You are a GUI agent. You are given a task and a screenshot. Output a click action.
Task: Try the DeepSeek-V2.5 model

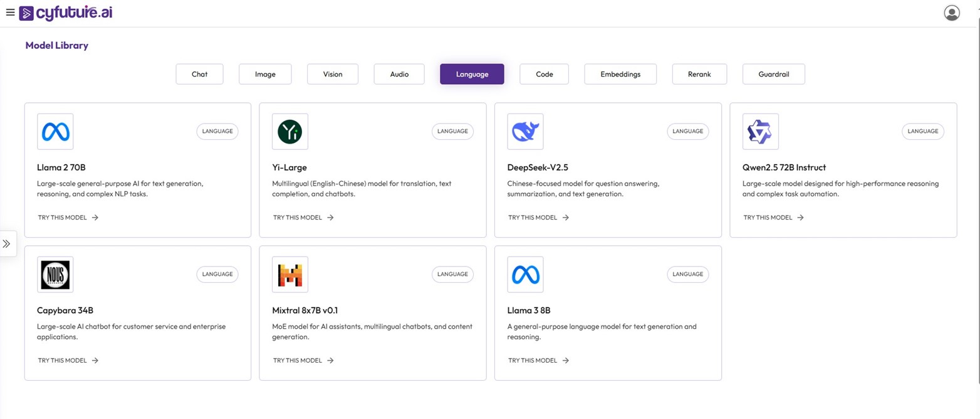(x=538, y=218)
